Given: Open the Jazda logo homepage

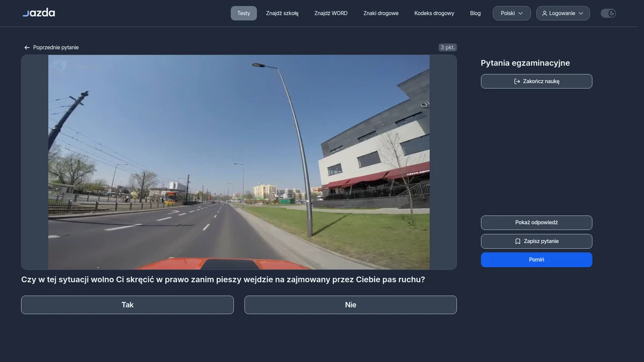Looking at the screenshot, I should tap(39, 13).
